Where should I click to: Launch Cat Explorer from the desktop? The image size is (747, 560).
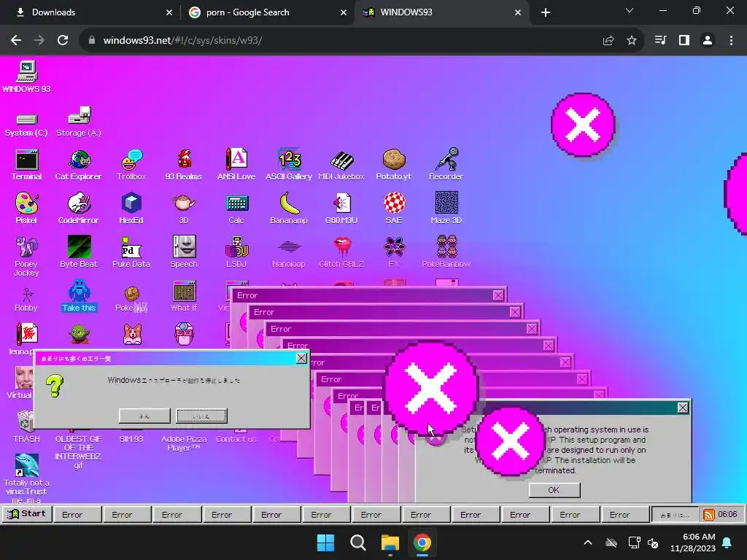[79, 165]
